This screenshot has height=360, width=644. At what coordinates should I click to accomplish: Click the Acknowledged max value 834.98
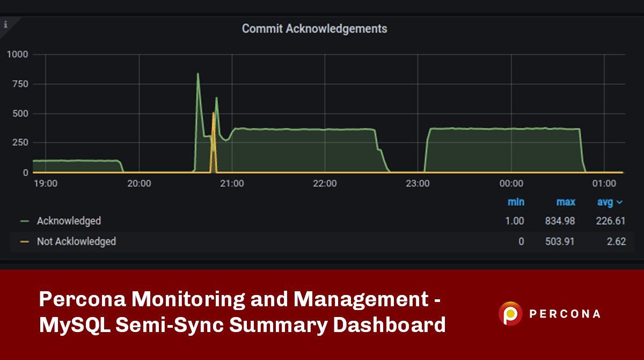561,220
